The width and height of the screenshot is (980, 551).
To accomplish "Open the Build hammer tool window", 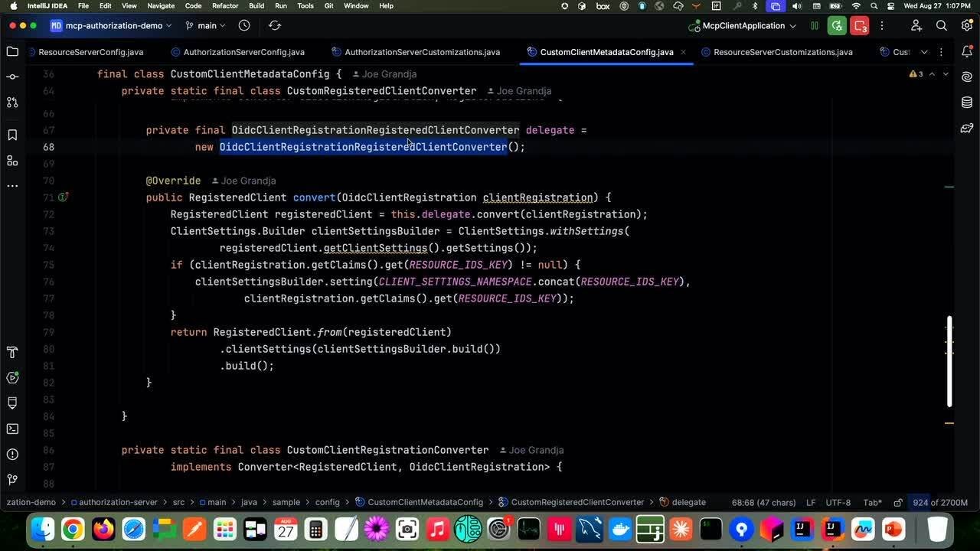I will 12,352.
